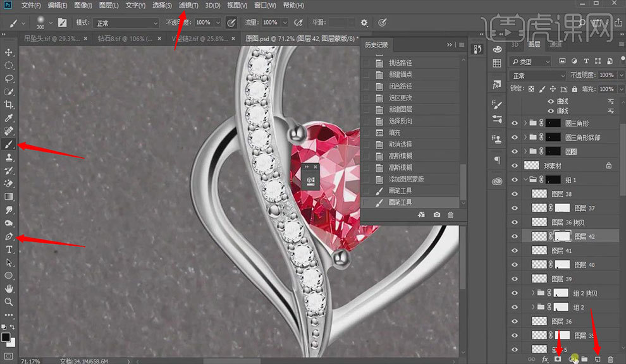
Task: Select the Eyedropper tool
Action: pyautogui.click(x=9, y=118)
